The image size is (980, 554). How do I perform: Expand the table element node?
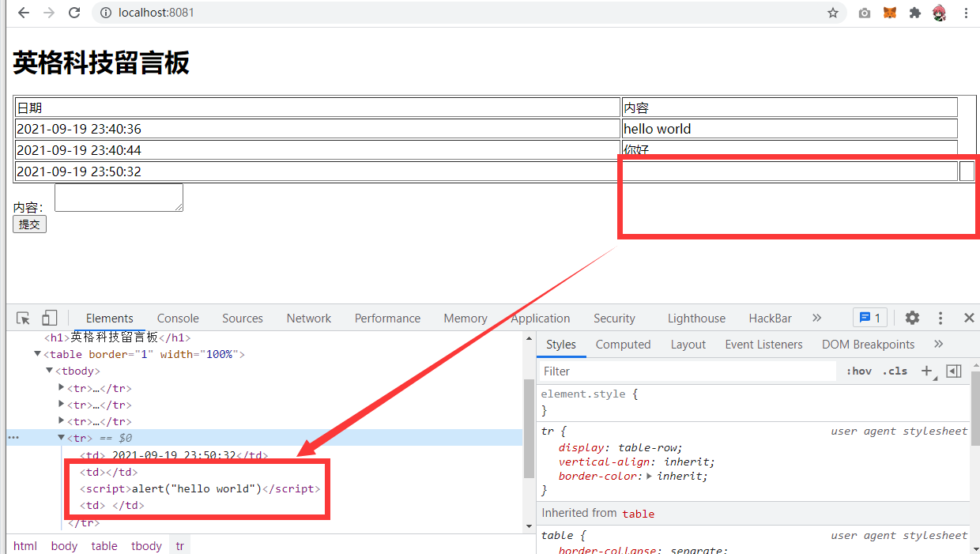tap(37, 354)
